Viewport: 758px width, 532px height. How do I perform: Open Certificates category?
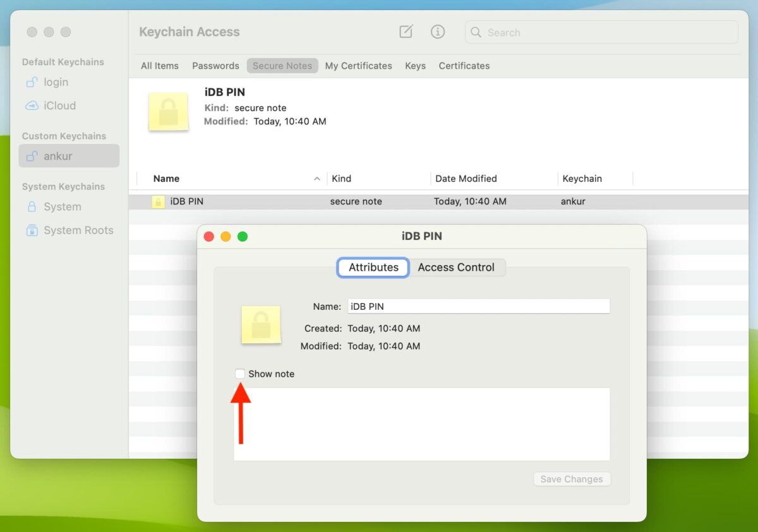(x=464, y=66)
